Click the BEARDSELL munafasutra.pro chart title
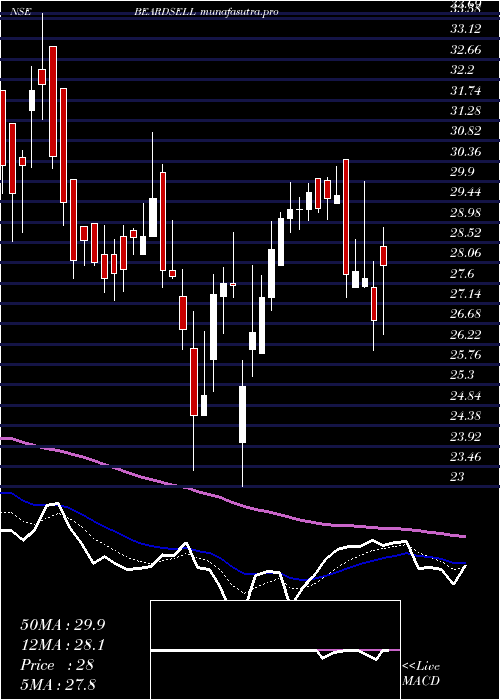500x700 pixels. [x=206, y=12]
